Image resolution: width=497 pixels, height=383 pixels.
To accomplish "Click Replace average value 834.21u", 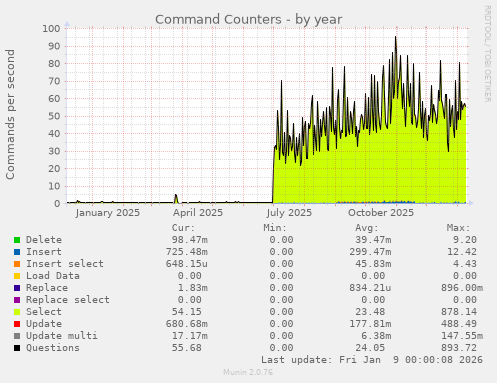I will [370, 288].
